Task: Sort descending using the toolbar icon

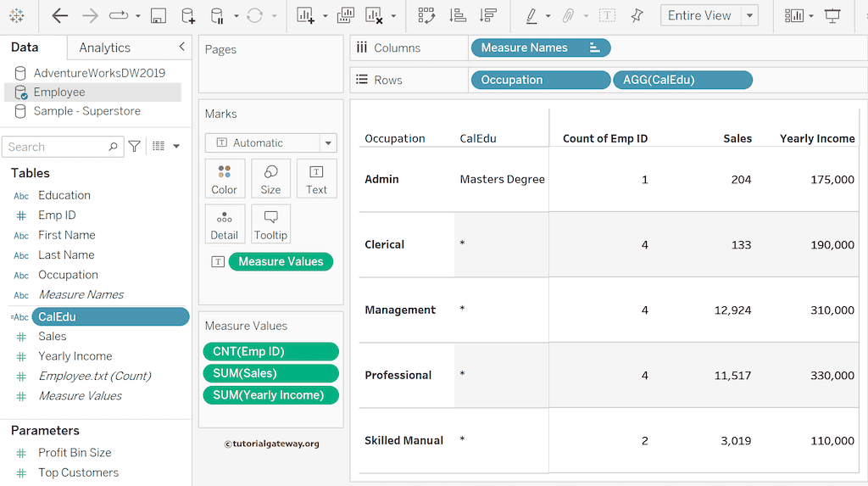Action: 487,16
